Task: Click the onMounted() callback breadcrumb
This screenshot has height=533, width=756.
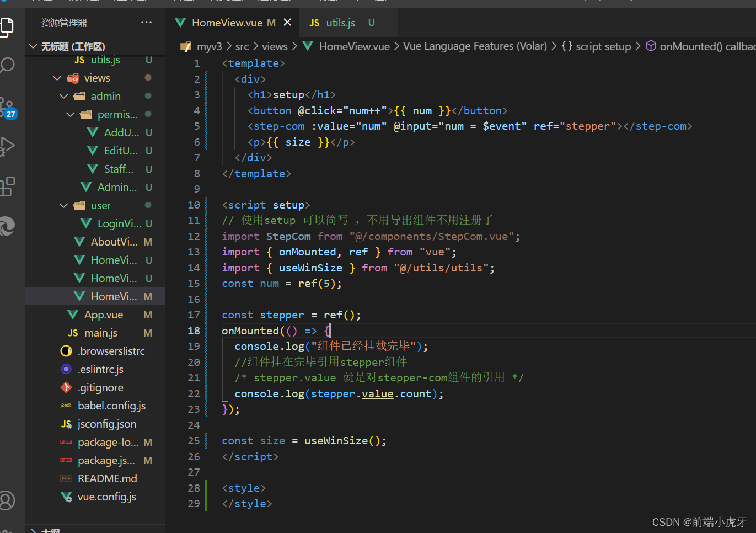Action: point(707,46)
